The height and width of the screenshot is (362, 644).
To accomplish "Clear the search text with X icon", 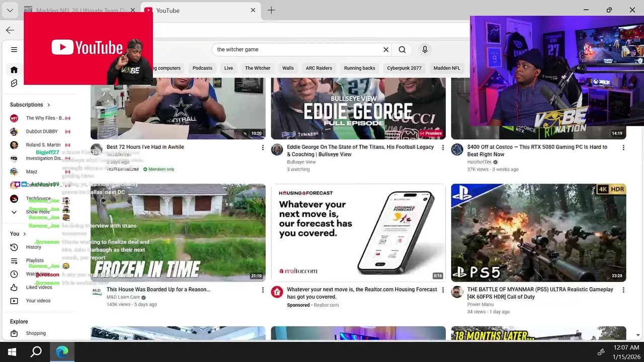I will 386,49.
